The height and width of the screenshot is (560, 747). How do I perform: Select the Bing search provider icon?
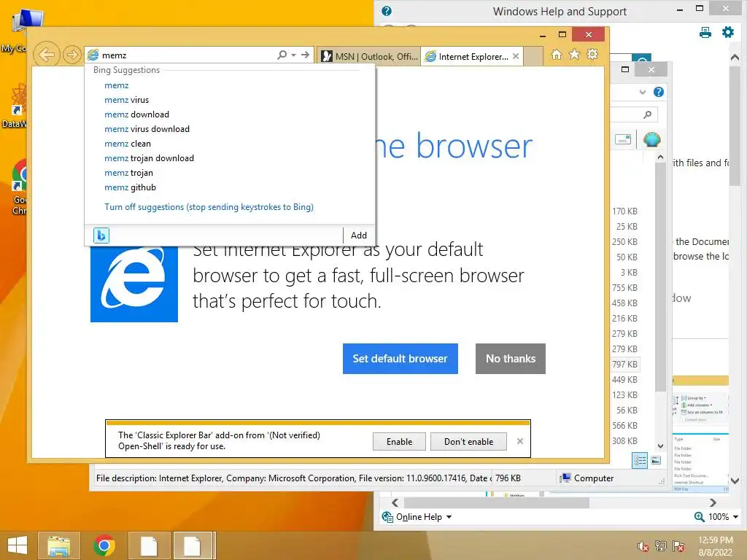click(x=101, y=236)
